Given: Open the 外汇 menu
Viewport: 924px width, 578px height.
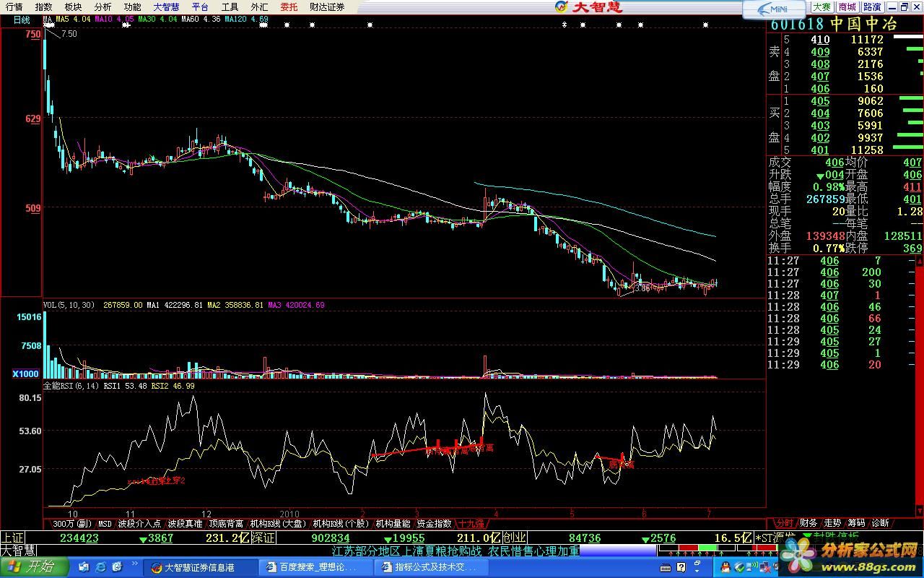Looking at the screenshot, I should (259, 7).
